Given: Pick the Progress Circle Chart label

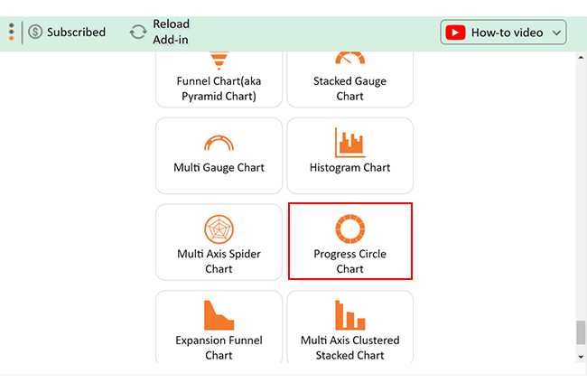Looking at the screenshot, I should point(350,261).
